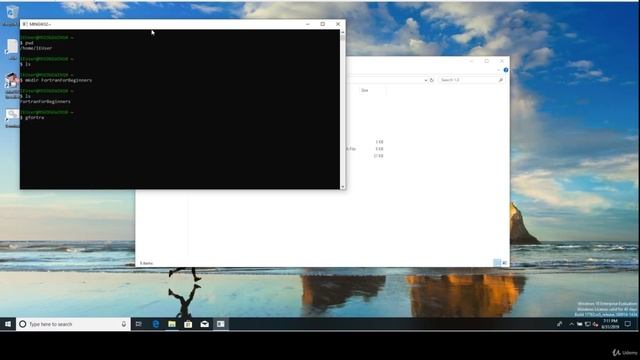Expand the File Explorer ribbon chevron
The image size is (640, 360).
tap(499, 70)
